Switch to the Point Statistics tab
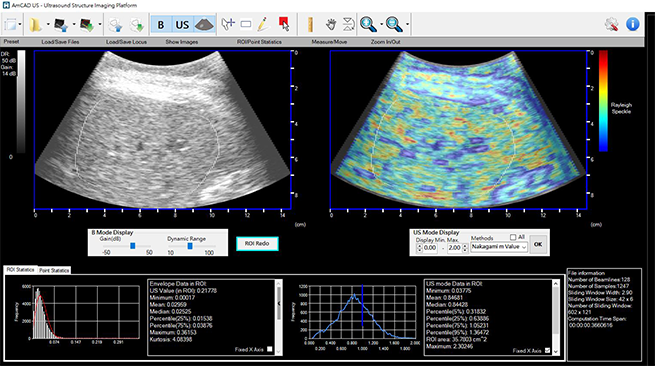This screenshot has height=366, width=655. [x=54, y=270]
